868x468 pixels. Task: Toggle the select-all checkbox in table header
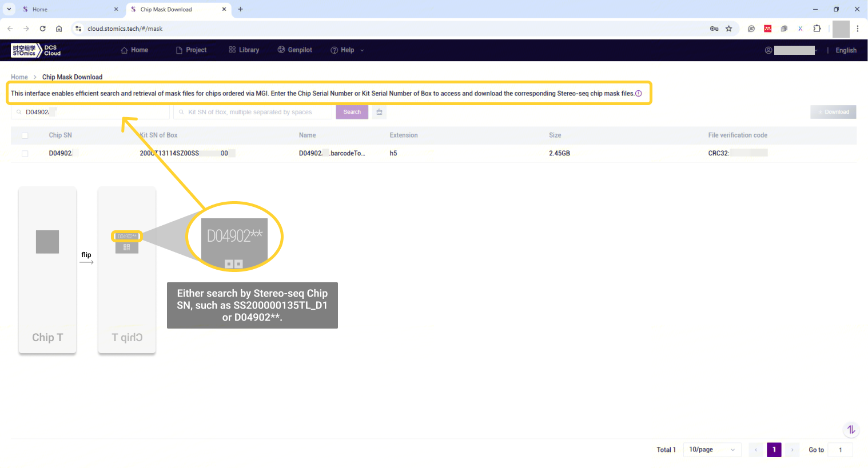pos(25,135)
